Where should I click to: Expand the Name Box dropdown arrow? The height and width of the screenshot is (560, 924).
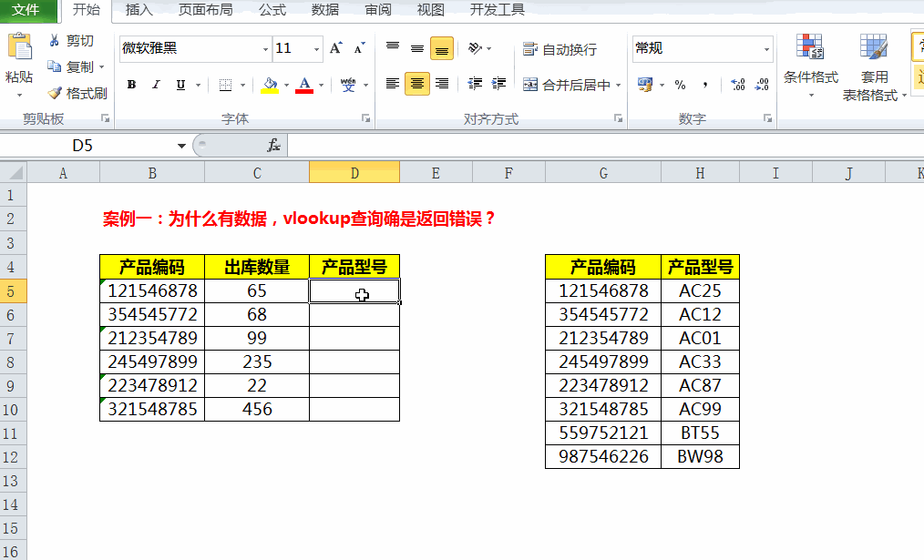pyautogui.click(x=181, y=146)
